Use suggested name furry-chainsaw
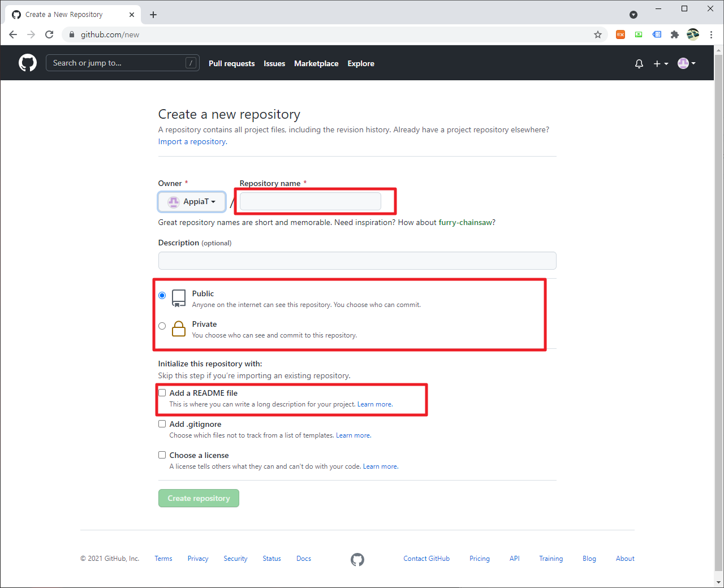The width and height of the screenshot is (724, 588). coord(466,222)
